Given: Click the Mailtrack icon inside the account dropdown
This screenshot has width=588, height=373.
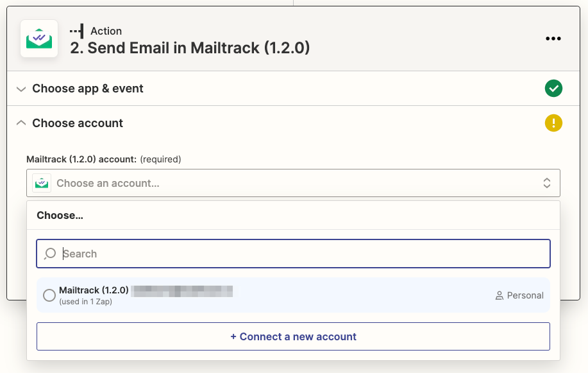Looking at the screenshot, I should point(41,183).
